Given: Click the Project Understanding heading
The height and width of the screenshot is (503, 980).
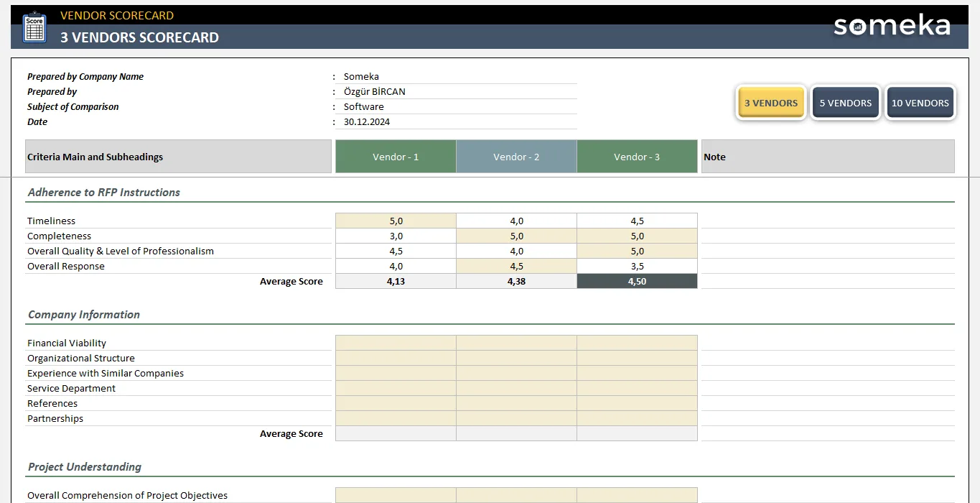Looking at the screenshot, I should pos(85,466).
